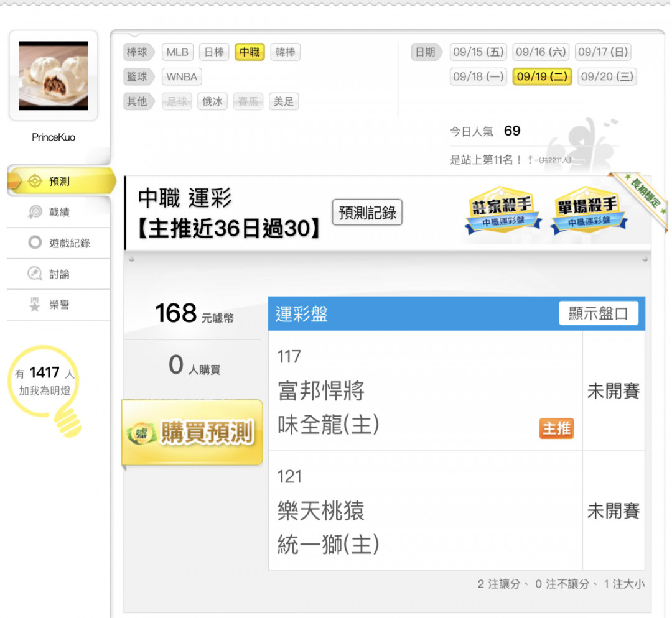672x618 pixels.
Task: Click the 0 人購買 count
Action: coord(195,366)
